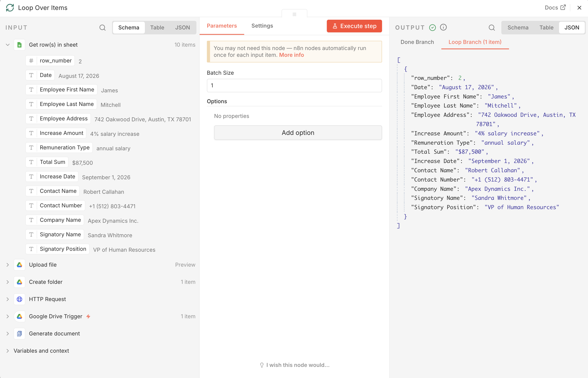Switch output view to Table
588x378 pixels.
click(546, 27)
